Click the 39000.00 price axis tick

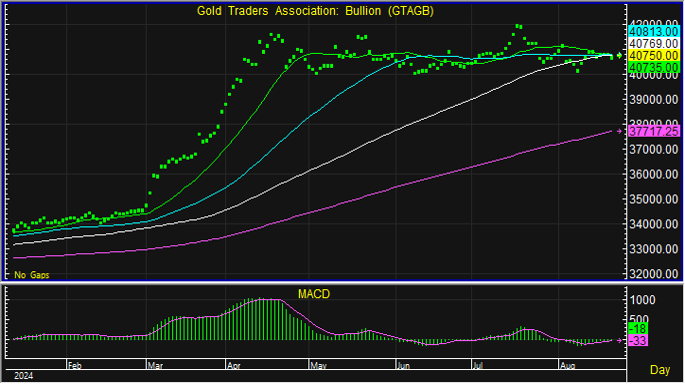654,100
